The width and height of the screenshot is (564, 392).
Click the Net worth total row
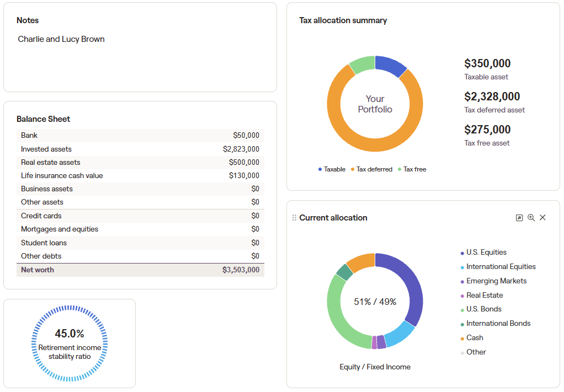[140, 270]
